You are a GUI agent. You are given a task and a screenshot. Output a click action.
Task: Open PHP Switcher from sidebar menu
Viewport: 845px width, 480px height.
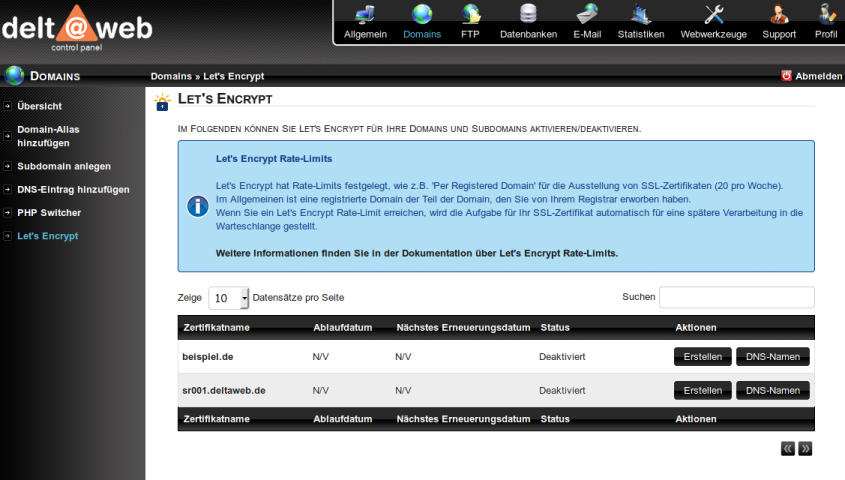[49, 213]
